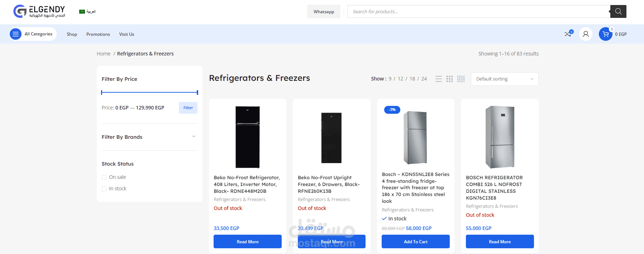Open the shopping cart icon

(x=606, y=34)
